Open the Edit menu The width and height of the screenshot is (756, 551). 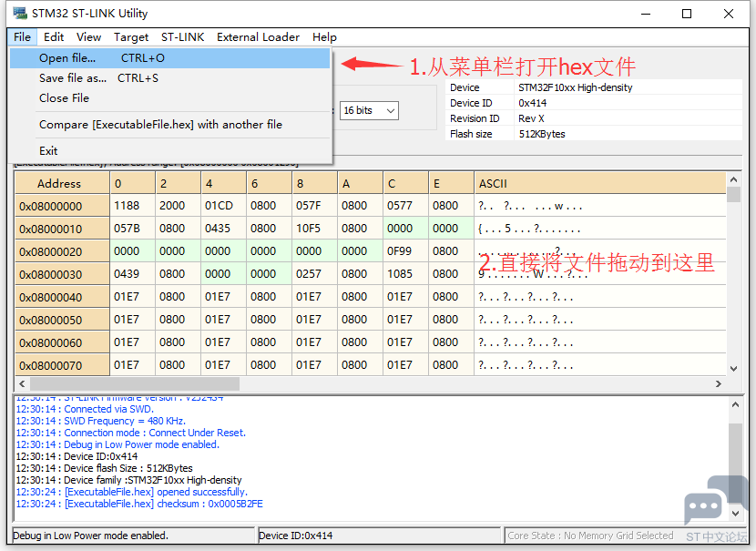pos(54,37)
